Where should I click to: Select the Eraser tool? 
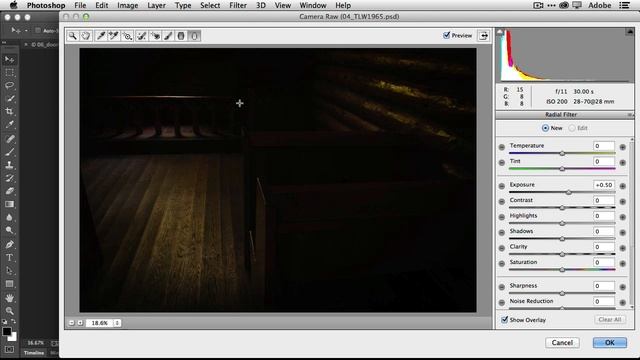pyautogui.click(x=9, y=191)
